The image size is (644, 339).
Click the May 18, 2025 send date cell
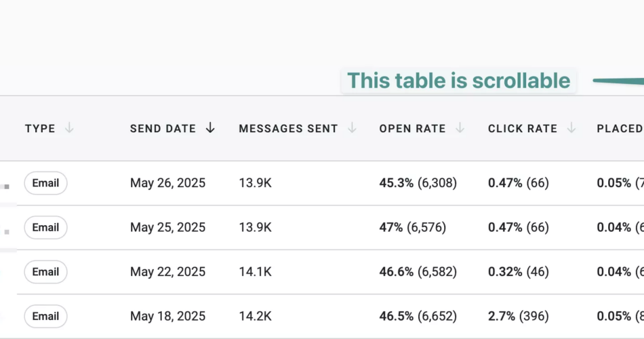(x=167, y=317)
